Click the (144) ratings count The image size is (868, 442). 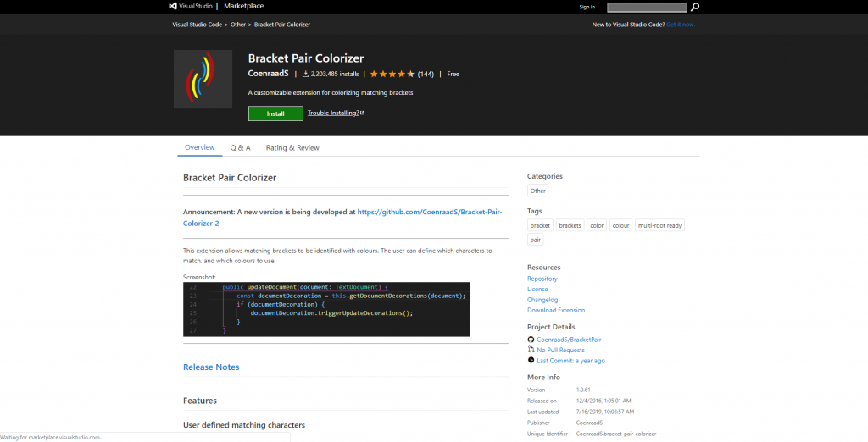pos(426,75)
